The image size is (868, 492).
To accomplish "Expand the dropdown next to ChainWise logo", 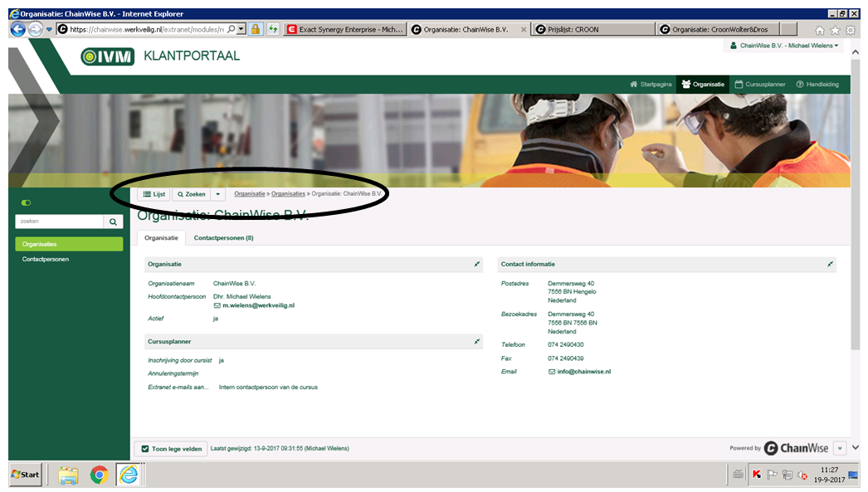I will 840,448.
